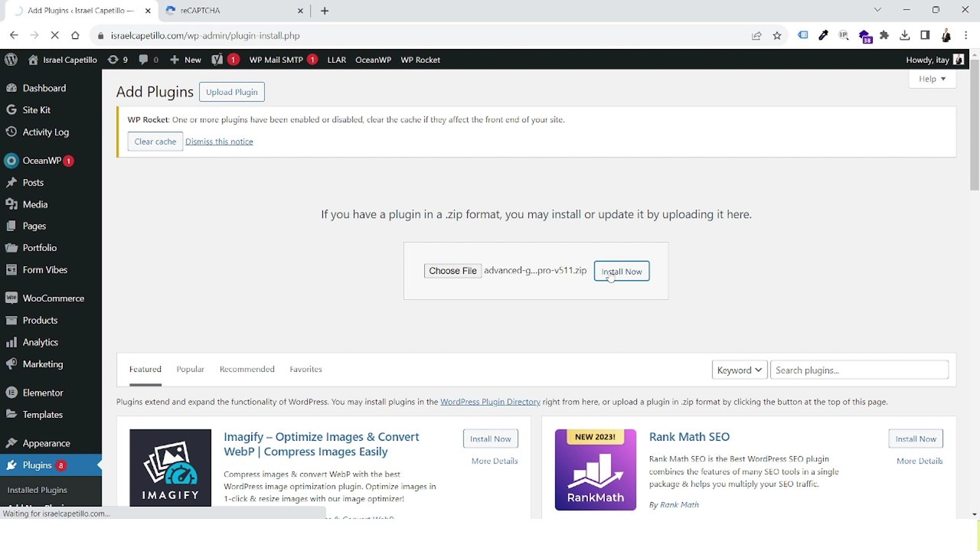Image resolution: width=980 pixels, height=551 pixels.
Task: Install the Imagify plugin
Action: click(491, 439)
